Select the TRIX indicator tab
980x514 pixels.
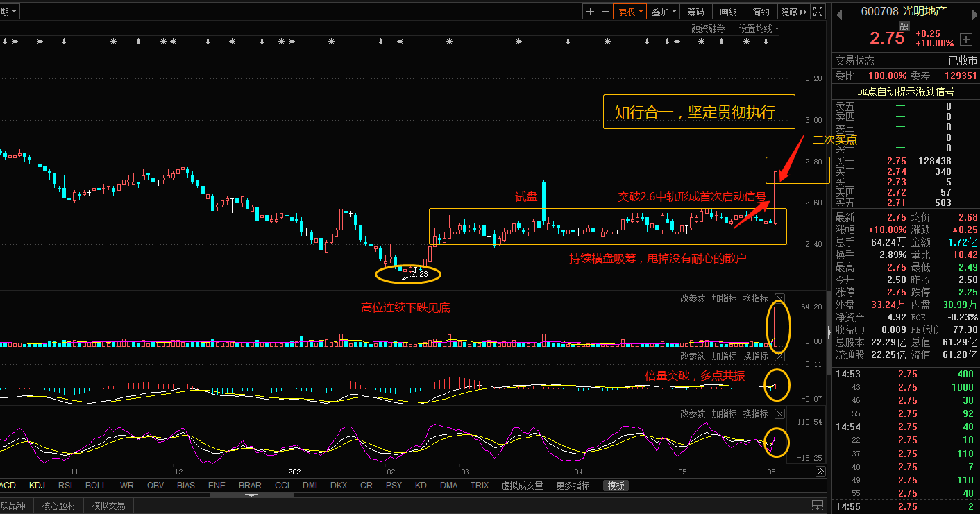coord(480,486)
